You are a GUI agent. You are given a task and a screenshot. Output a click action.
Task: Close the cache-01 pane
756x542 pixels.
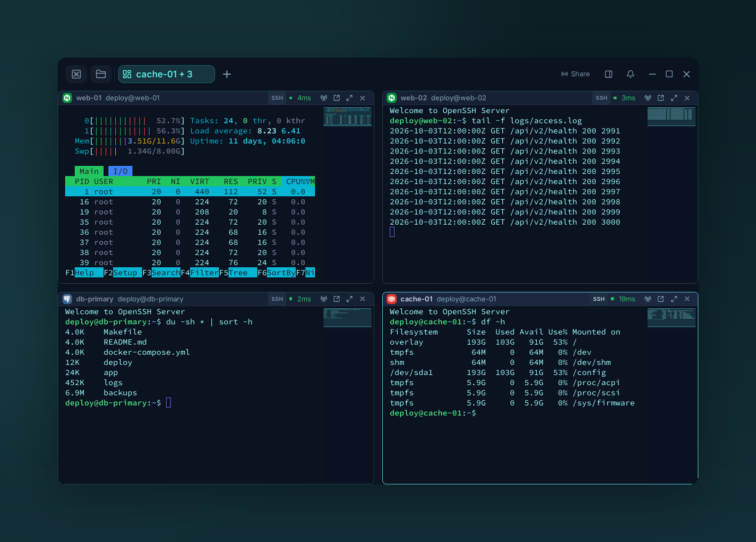[x=687, y=299]
